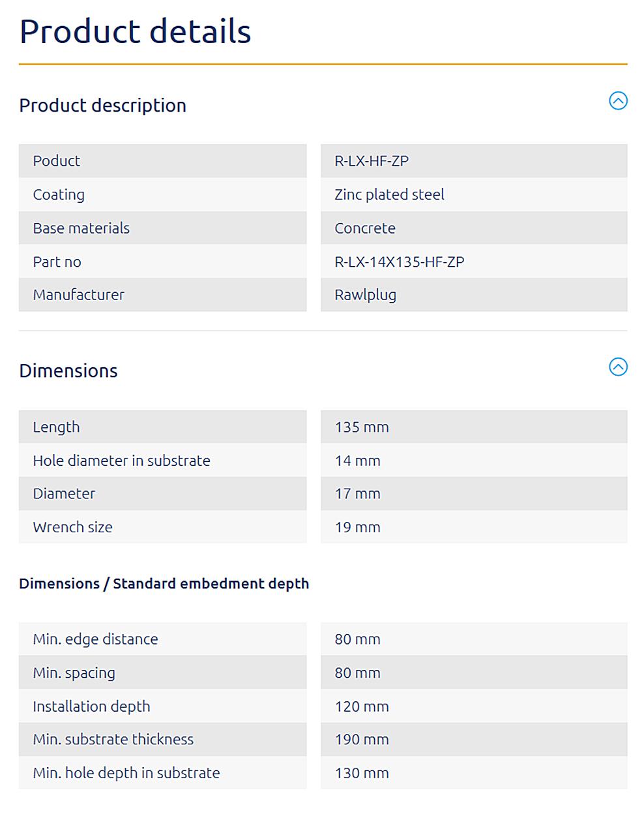This screenshot has height=818, width=644.
Task: Click the Dimensions section heading
Action: pyautogui.click(x=68, y=371)
